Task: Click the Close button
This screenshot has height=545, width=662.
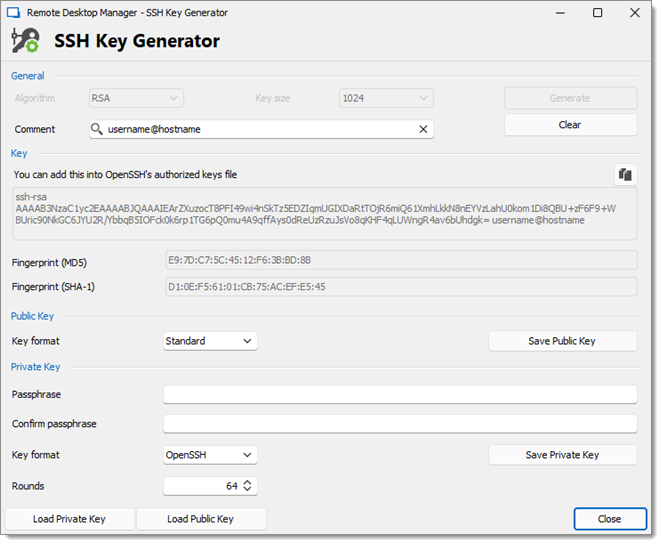Action: click(x=610, y=519)
